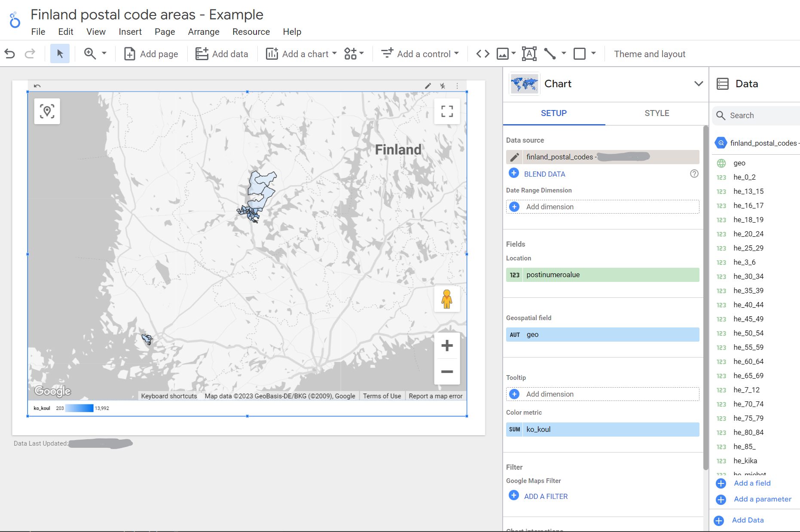This screenshot has width=800, height=532.
Task: Expand the line type dropdown arrow
Action: [x=564, y=53]
